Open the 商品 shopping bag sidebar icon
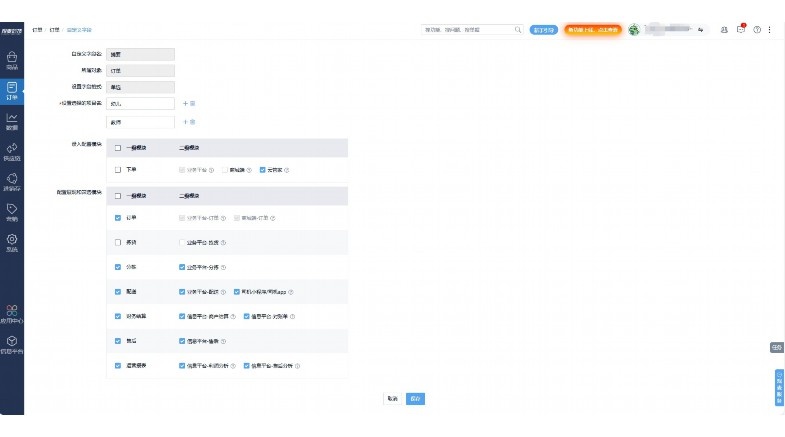Image resolution: width=785 pixels, height=437 pixels. tap(12, 61)
